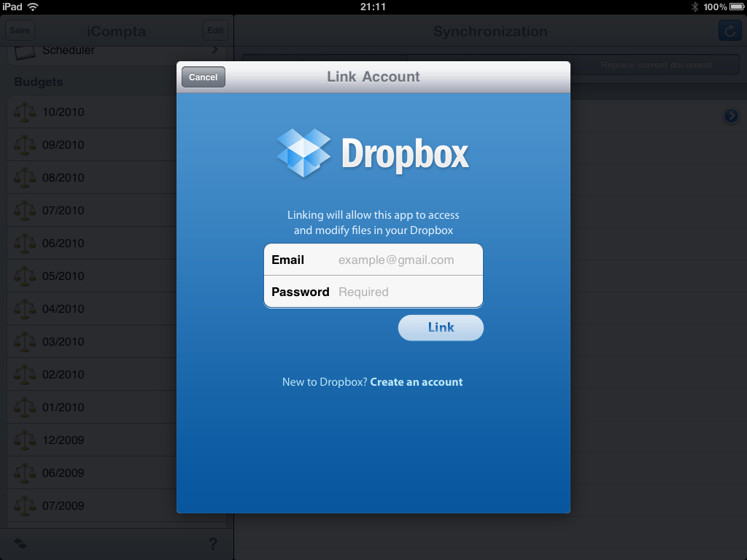Click the scale icon beside 05/2010 budget

(25, 276)
